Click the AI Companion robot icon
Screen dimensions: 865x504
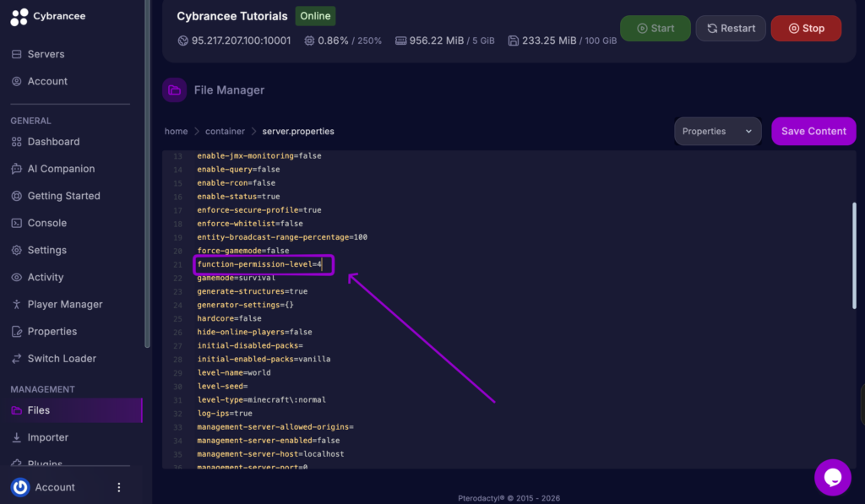click(x=17, y=169)
